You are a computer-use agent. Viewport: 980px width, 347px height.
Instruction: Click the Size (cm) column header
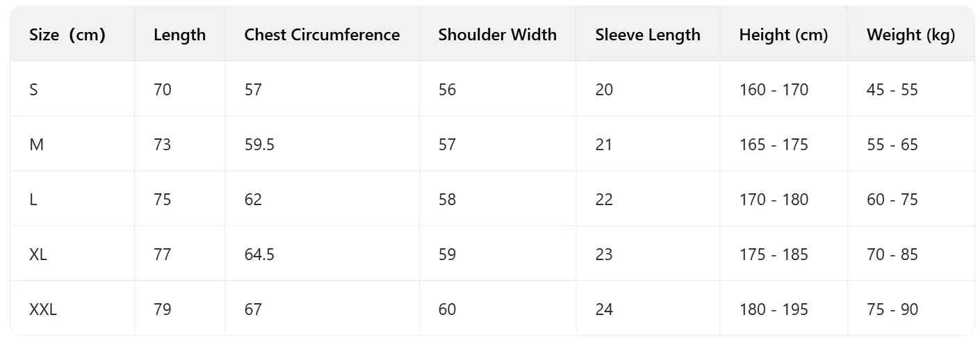[x=67, y=35]
